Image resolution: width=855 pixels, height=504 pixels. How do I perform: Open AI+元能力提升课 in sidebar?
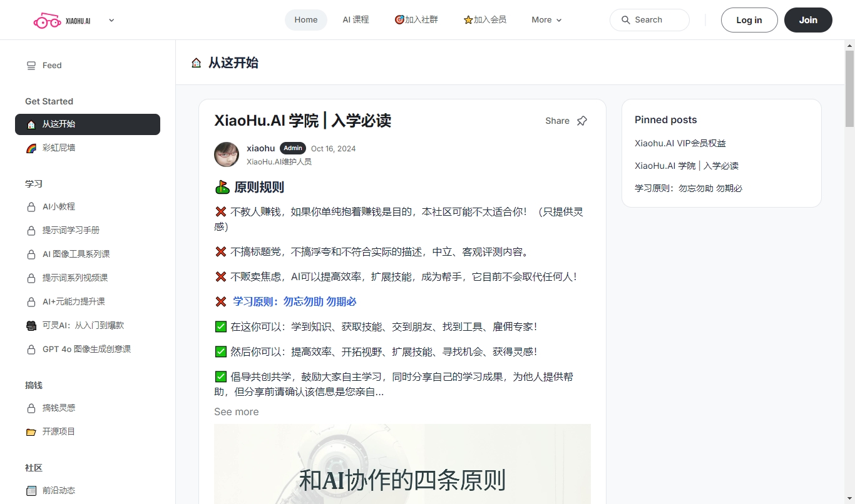(88, 302)
